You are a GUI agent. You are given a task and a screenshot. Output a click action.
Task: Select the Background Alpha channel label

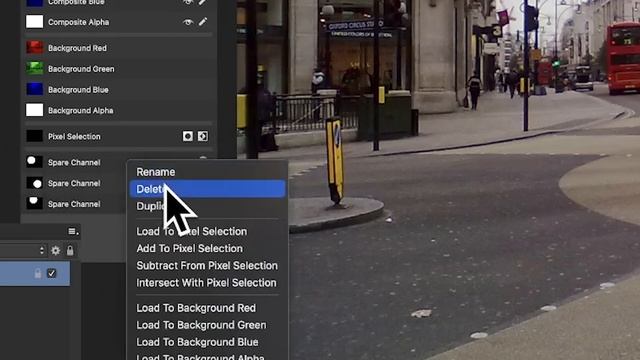coord(81,111)
